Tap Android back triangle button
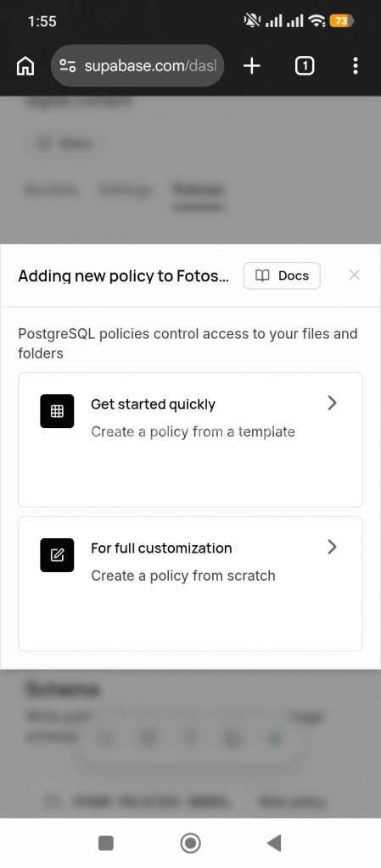Image resolution: width=381 pixels, height=868 pixels. 274,843
